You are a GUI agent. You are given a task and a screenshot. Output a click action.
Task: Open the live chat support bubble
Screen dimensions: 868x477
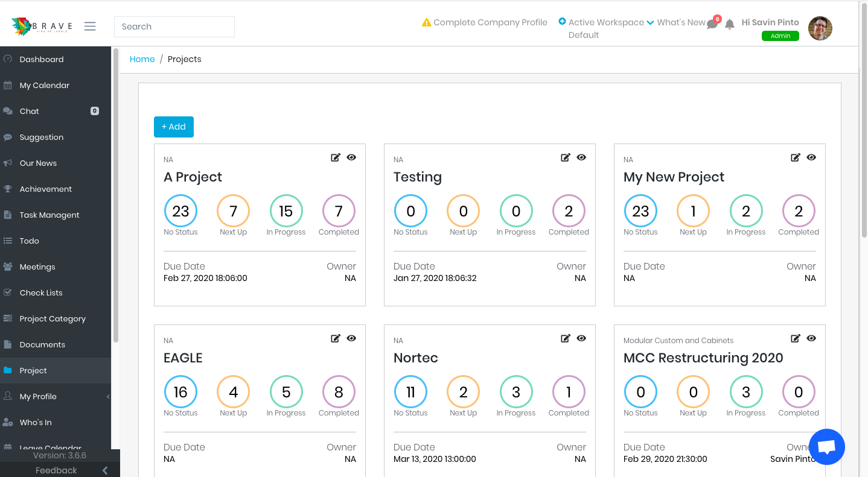(826, 447)
